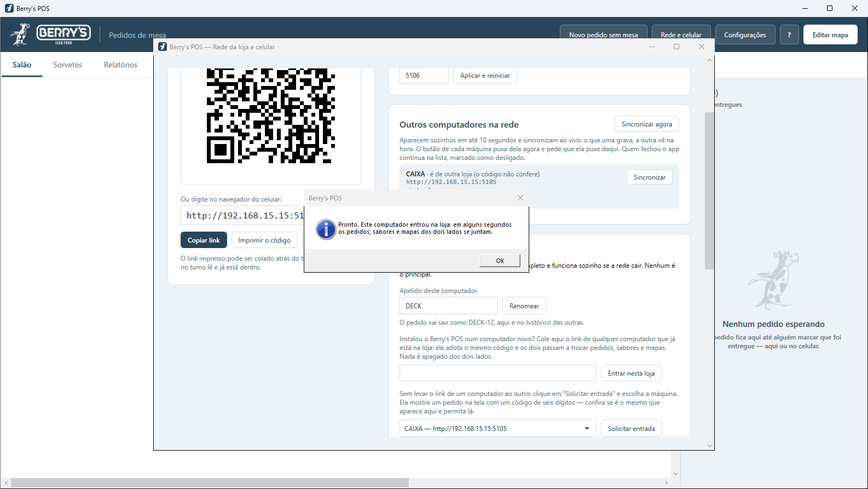Click the scroll down arrow in the Rede window
The width and height of the screenshot is (868, 489).
(x=709, y=446)
